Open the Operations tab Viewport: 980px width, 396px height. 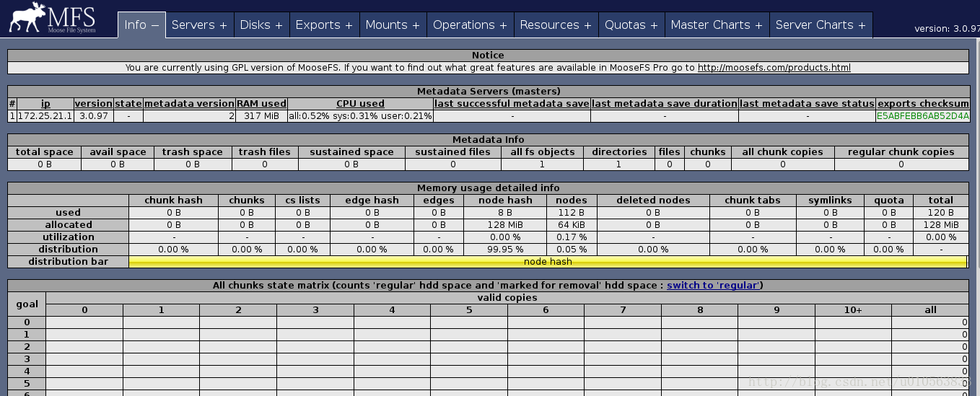(x=470, y=25)
